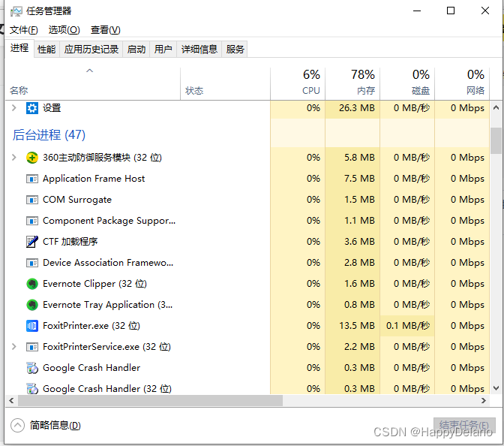Click the Device Association Framework icon
The width and height of the screenshot is (504, 446).
point(31,263)
